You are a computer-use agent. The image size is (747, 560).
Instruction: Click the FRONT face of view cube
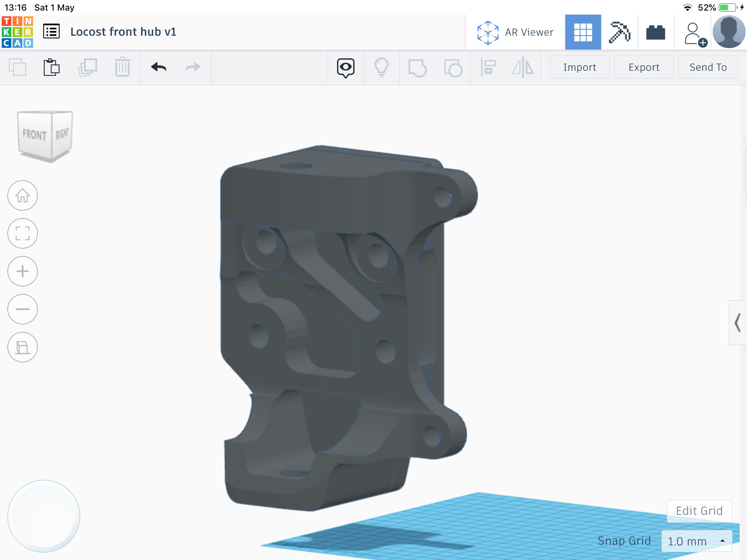pos(35,135)
